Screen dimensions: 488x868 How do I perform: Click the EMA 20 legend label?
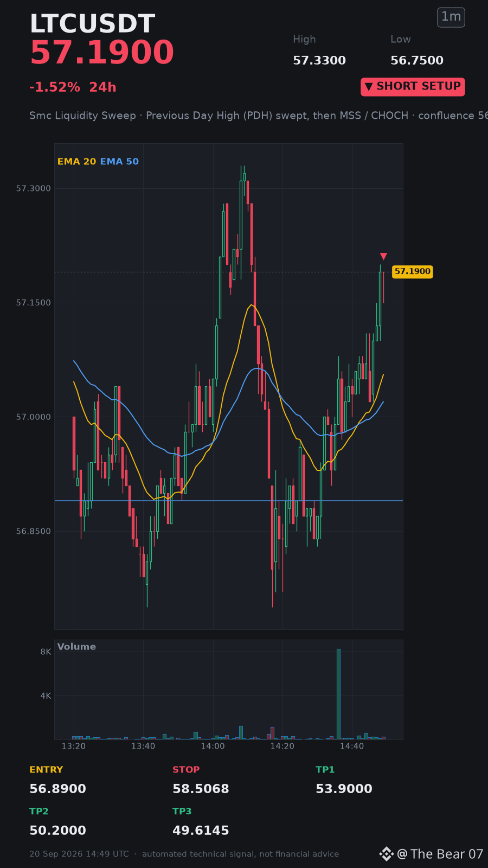pyautogui.click(x=76, y=162)
